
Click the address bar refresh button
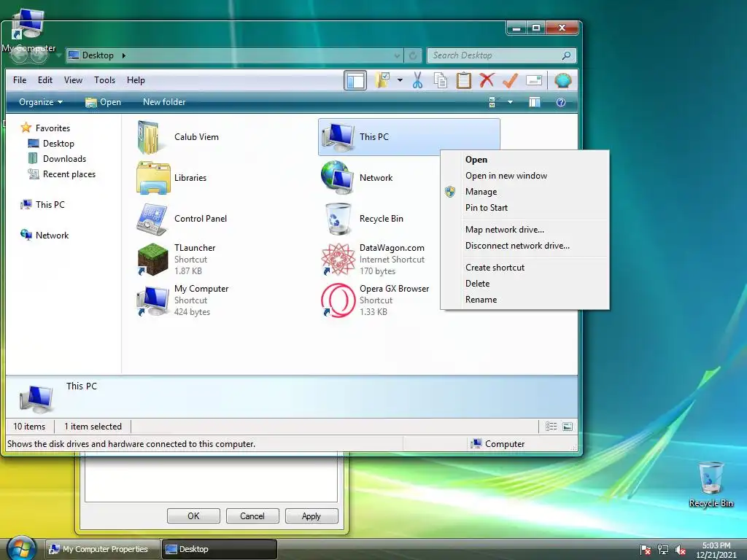[x=413, y=55]
